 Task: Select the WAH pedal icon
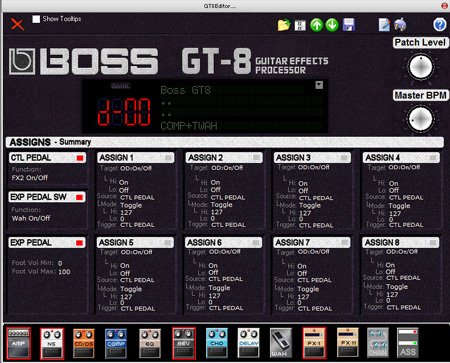point(280,343)
